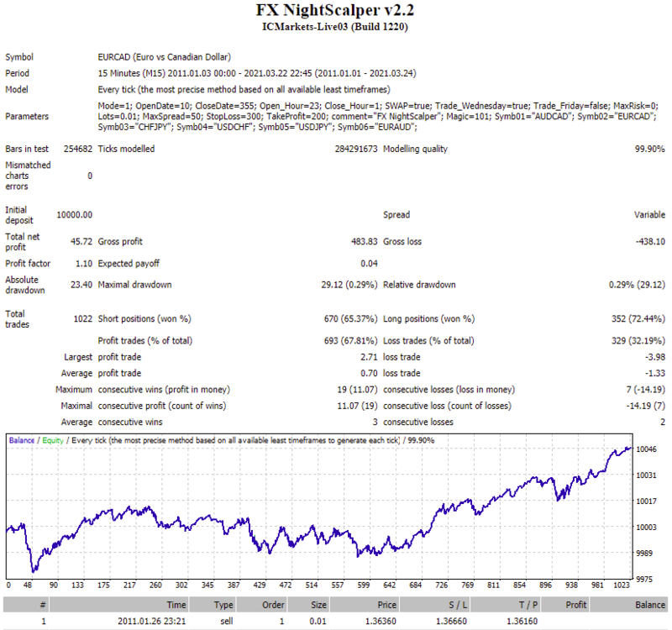Click the Mismatched charts errors label

click(x=28, y=176)
